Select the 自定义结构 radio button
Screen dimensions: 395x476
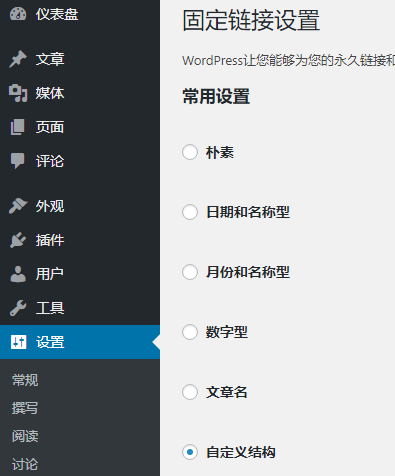pos(190,452)
